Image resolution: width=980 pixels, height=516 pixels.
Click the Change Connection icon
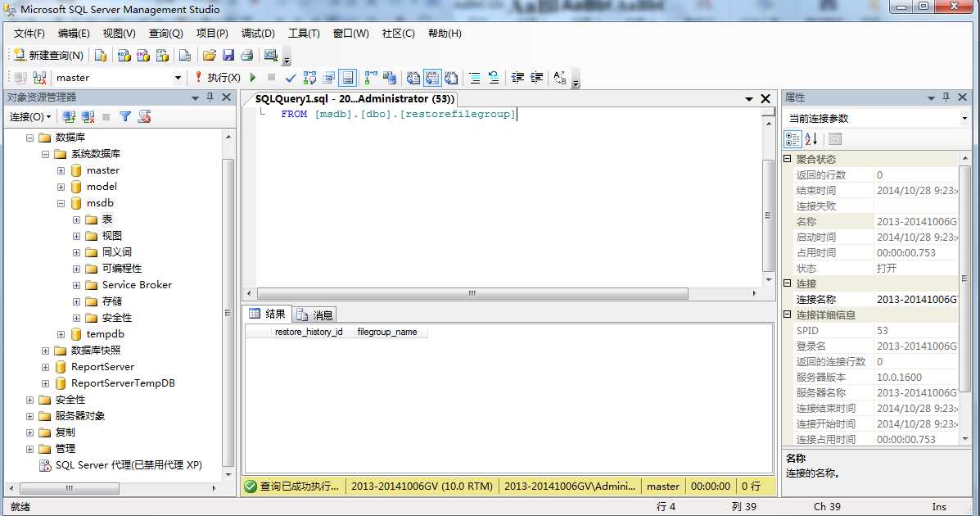pyautogui.click(x=39, y=78)
